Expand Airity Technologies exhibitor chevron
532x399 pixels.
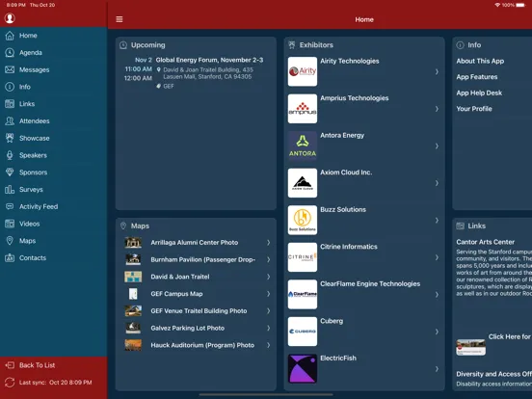437,71
